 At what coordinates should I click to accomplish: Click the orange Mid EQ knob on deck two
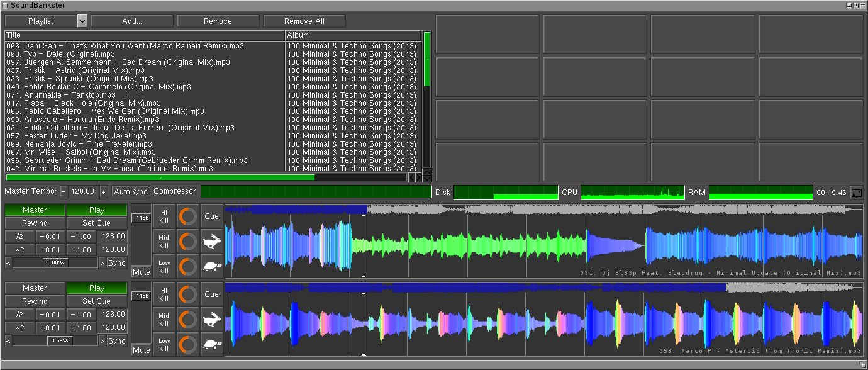click(187, 319)
